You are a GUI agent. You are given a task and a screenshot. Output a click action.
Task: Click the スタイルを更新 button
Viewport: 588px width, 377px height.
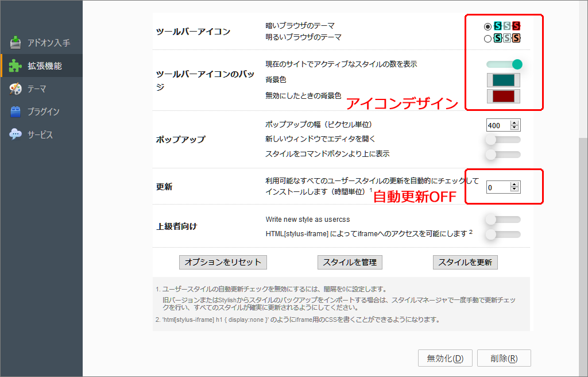(x=465, y=262)
